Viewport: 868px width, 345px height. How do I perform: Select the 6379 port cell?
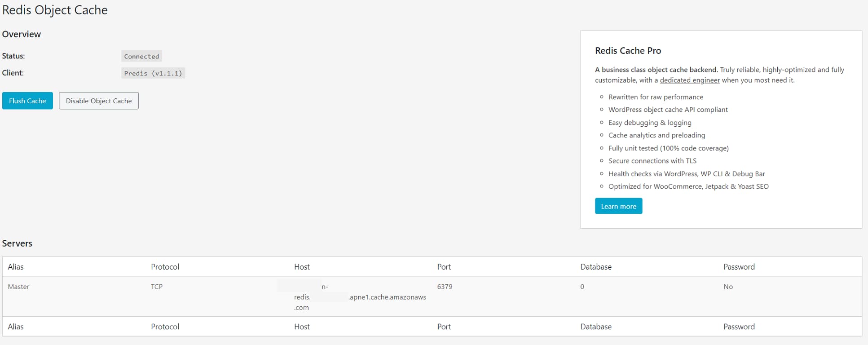[x=445, y=287]
